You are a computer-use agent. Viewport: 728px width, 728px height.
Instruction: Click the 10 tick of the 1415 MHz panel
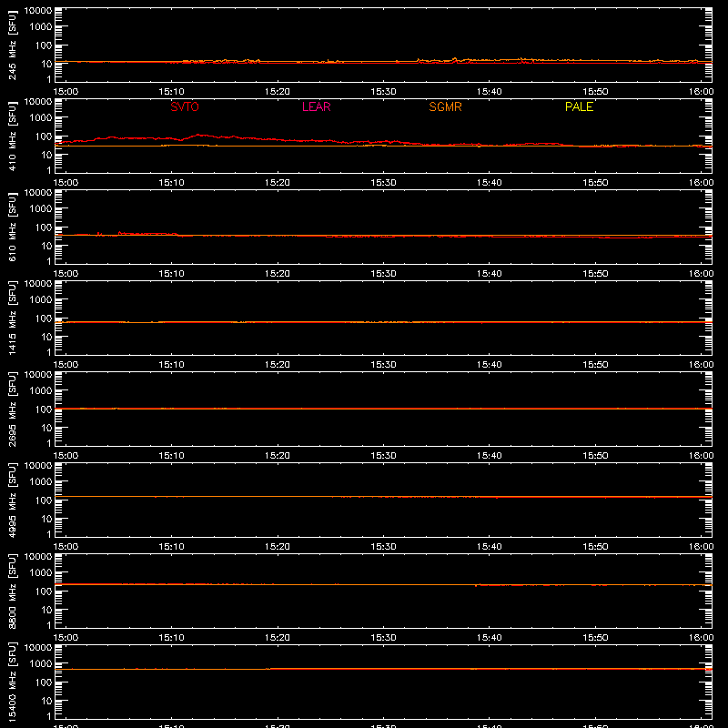coord(46,337)
